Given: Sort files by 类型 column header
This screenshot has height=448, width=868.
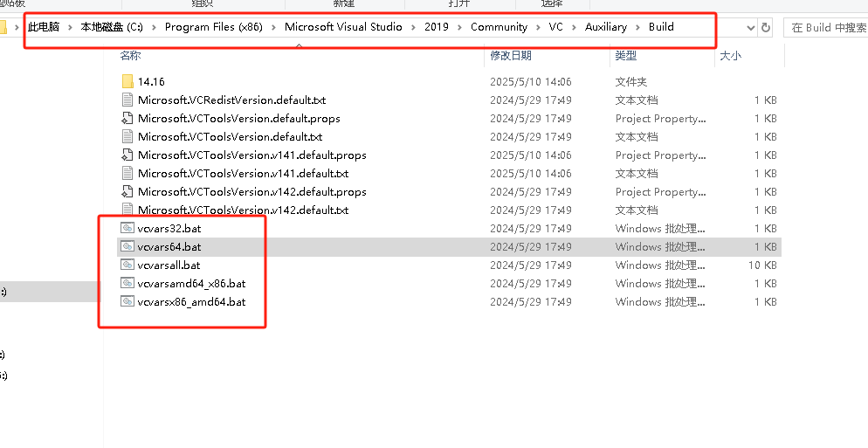Looking at the screenshot, I should pyautogui.click(x=626, y=55).
